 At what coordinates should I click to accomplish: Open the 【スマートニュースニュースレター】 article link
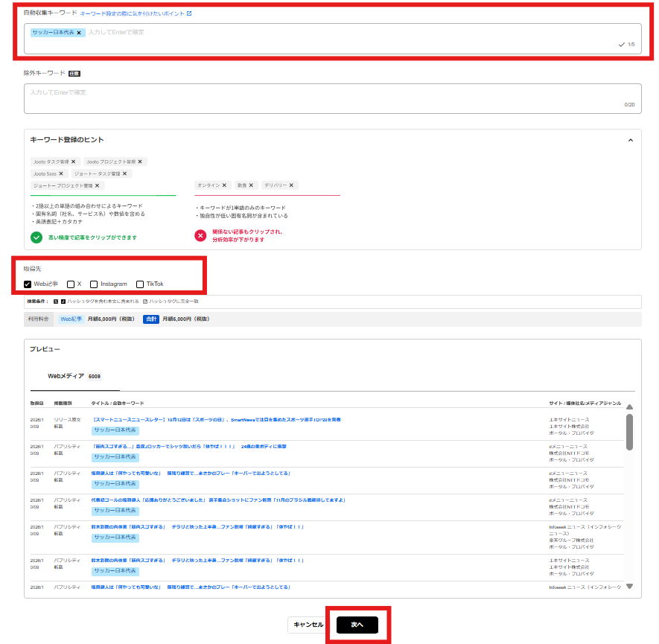point(216,420)
